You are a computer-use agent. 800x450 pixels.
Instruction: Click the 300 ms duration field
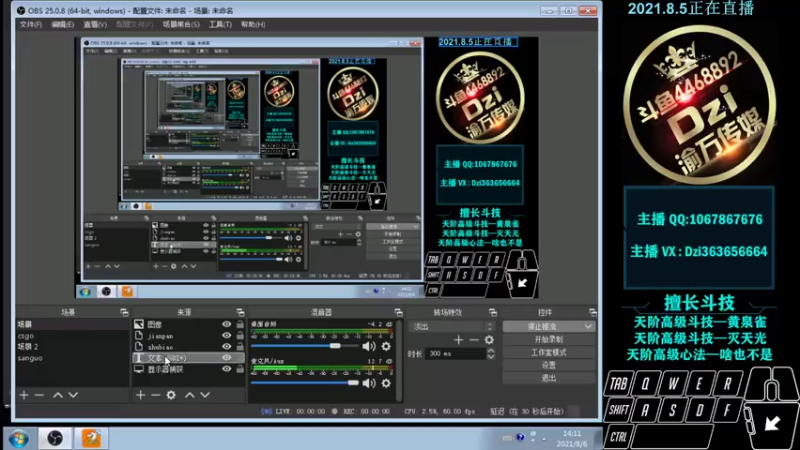[455, 354]
